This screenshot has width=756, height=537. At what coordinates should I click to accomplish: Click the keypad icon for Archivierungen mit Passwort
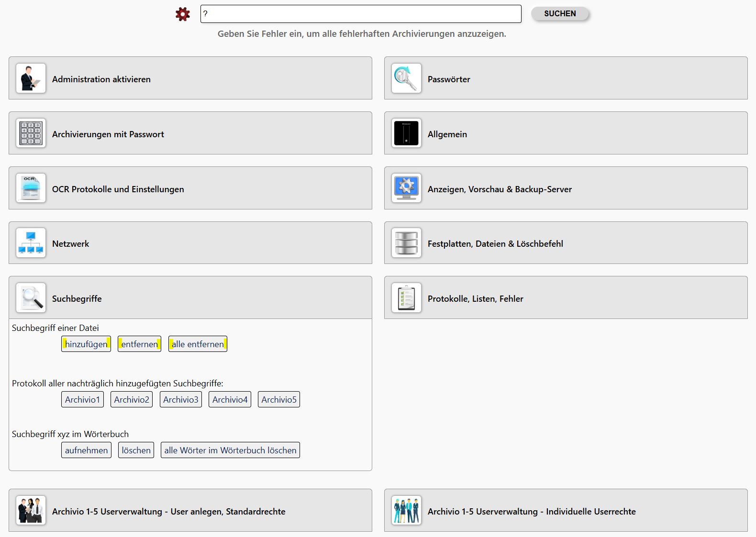pos(31,133)
